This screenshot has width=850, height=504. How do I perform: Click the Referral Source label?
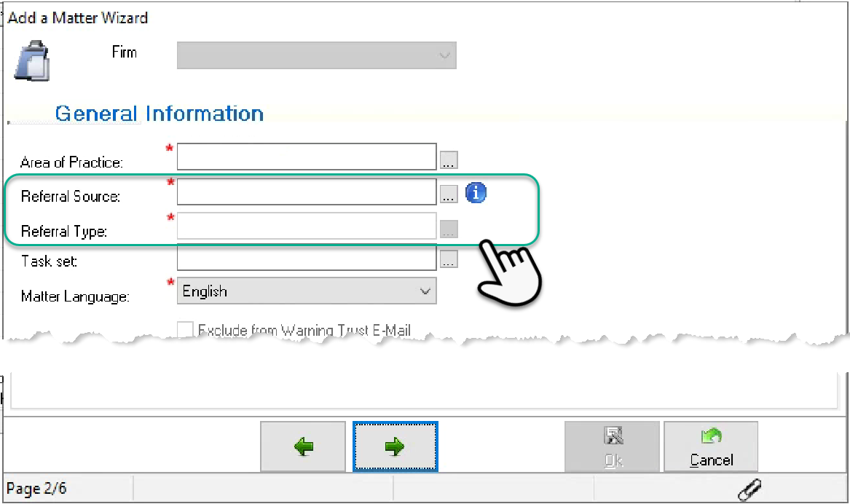point(71,196)
